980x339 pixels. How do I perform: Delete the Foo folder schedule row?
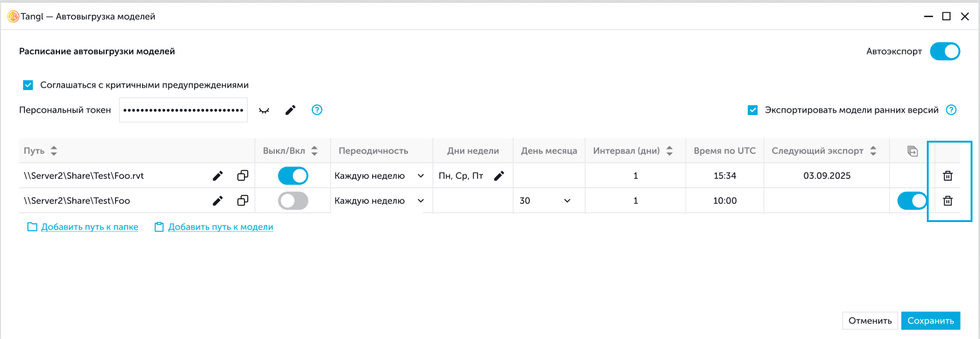(x=947, y=201)
